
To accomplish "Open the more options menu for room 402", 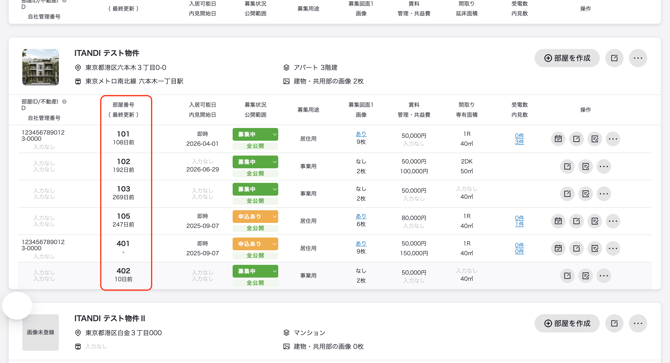I will (x=604, y=275).
